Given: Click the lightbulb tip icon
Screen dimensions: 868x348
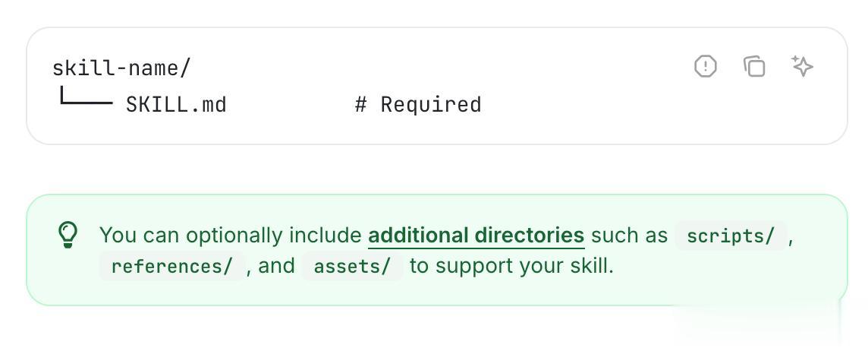Looking at the screenshot, I should coord(68,235).
